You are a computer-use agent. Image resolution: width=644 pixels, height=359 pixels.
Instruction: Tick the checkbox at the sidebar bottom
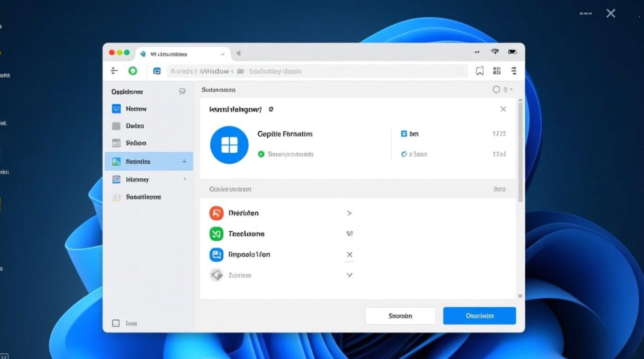tap(115, 323)
